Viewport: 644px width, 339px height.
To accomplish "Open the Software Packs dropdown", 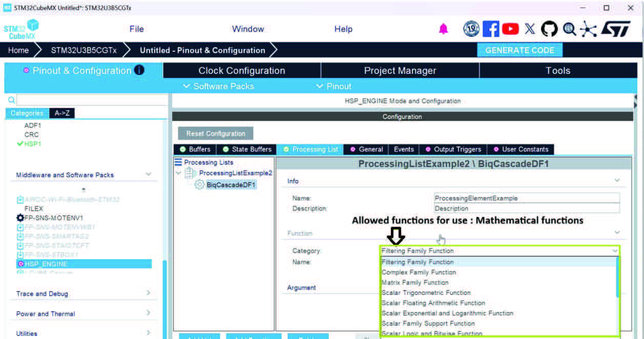I will click(218, 86).
